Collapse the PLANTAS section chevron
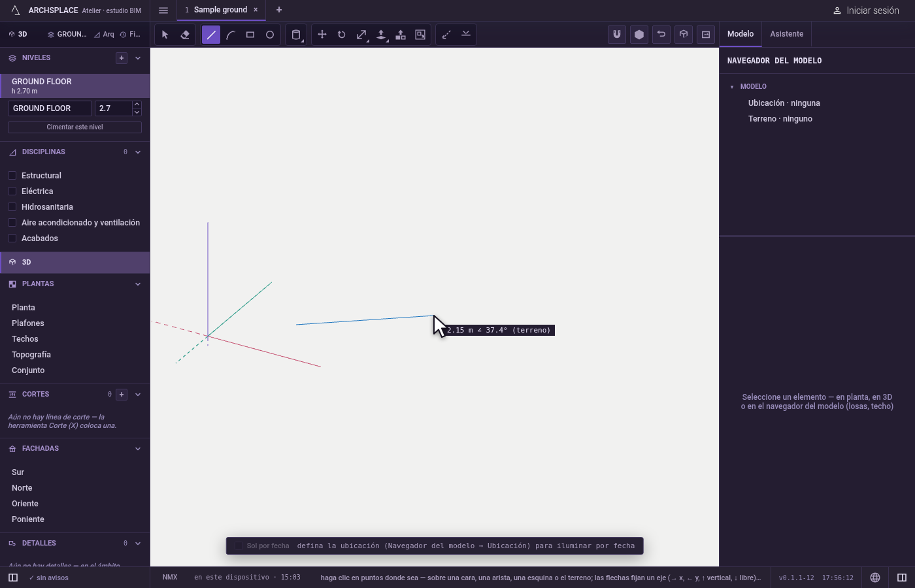 [x=138, y=284]
